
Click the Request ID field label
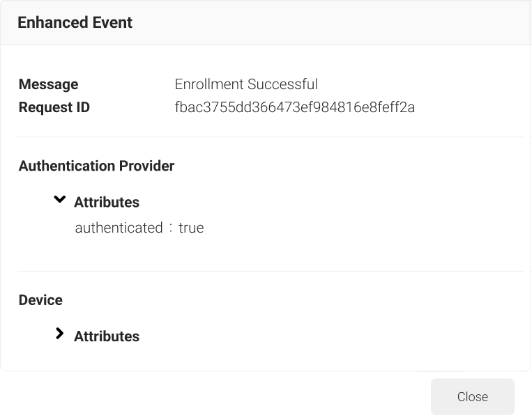click(x=54, y=107)
